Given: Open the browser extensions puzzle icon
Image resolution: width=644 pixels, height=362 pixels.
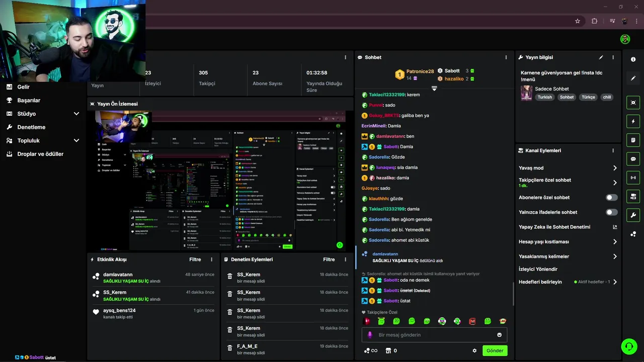Looking at the screenshot, I should pyautogui.click(x=595, y=21).
